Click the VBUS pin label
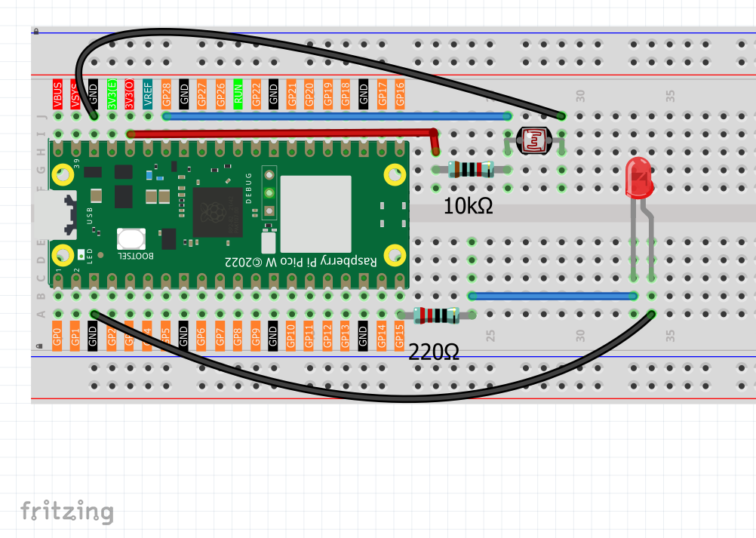Viewport: 756px width, 538px height. click(58, 94)
